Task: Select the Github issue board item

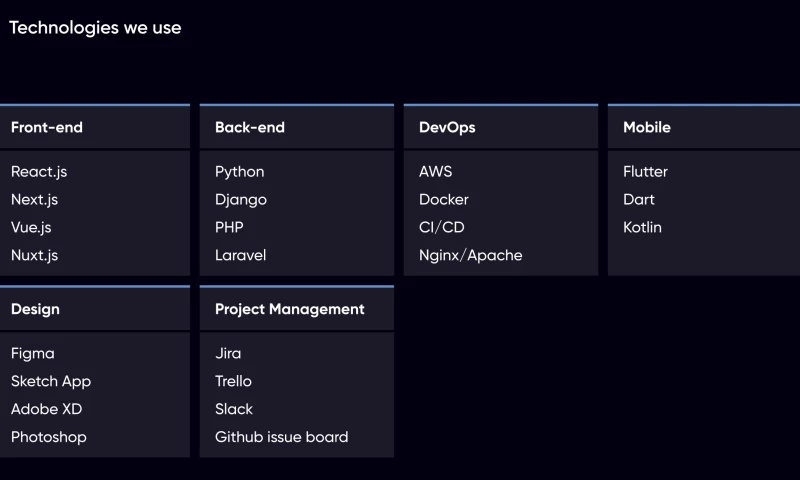Action: pyautogui.click(x=282, y=438)
